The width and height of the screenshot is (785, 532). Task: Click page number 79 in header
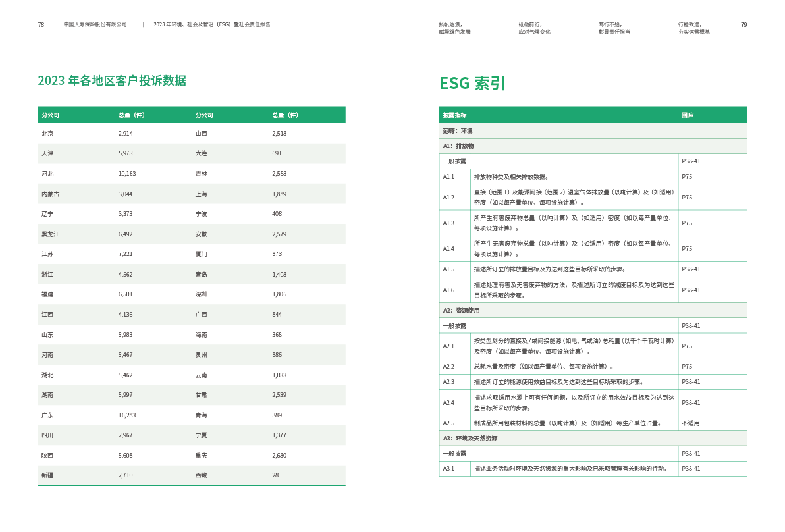coord(744,25)
